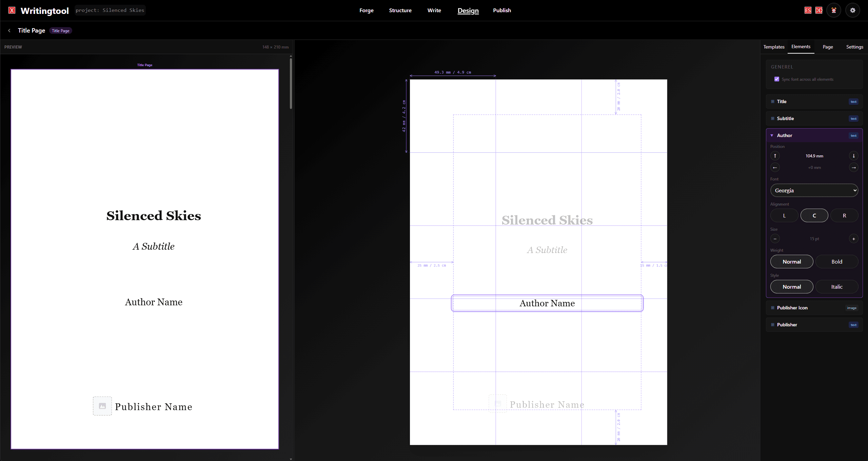
Task: Select Silenced Skies title on canvas
Action: click(547, 220)
